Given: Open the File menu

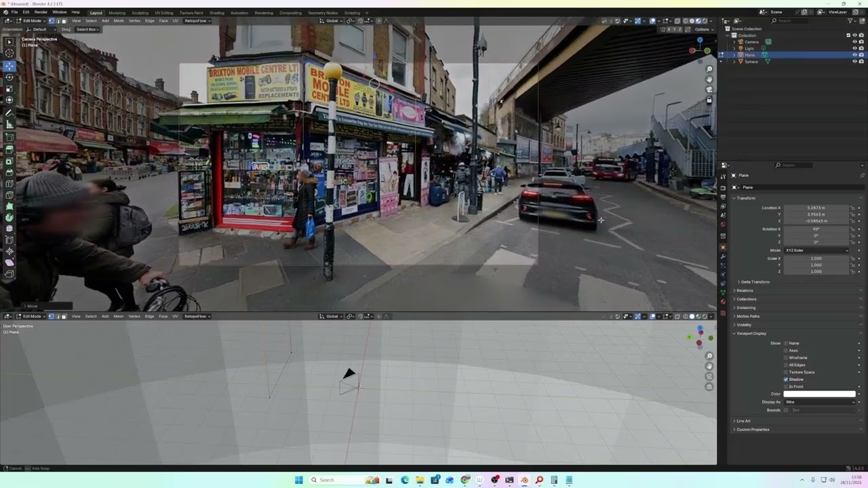Looking at the screenshot, I should tap(14, 12).
